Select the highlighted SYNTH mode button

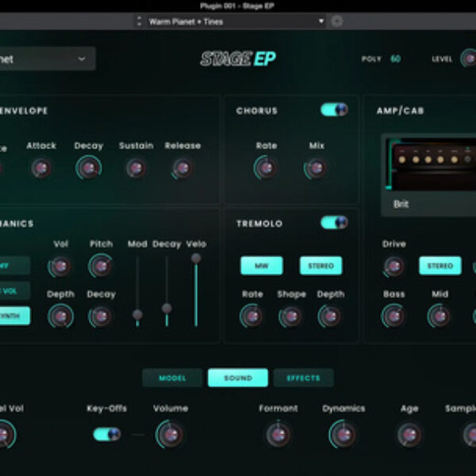tap(14, 316)
